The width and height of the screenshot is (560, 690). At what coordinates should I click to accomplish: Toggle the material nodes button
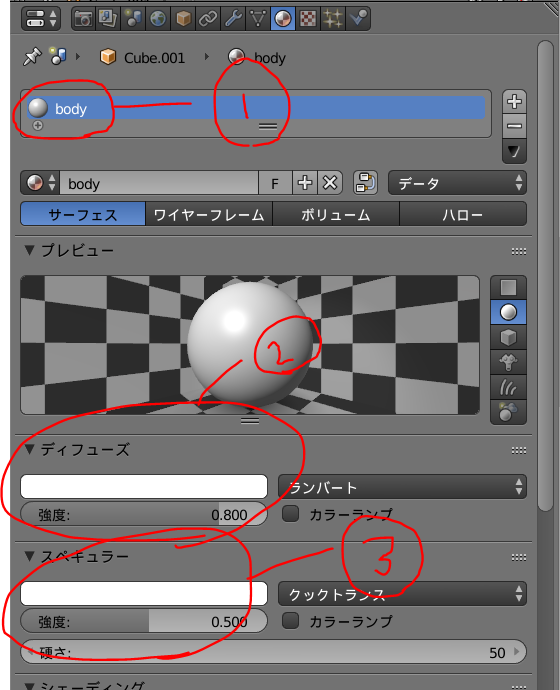[x=365, y=183]
